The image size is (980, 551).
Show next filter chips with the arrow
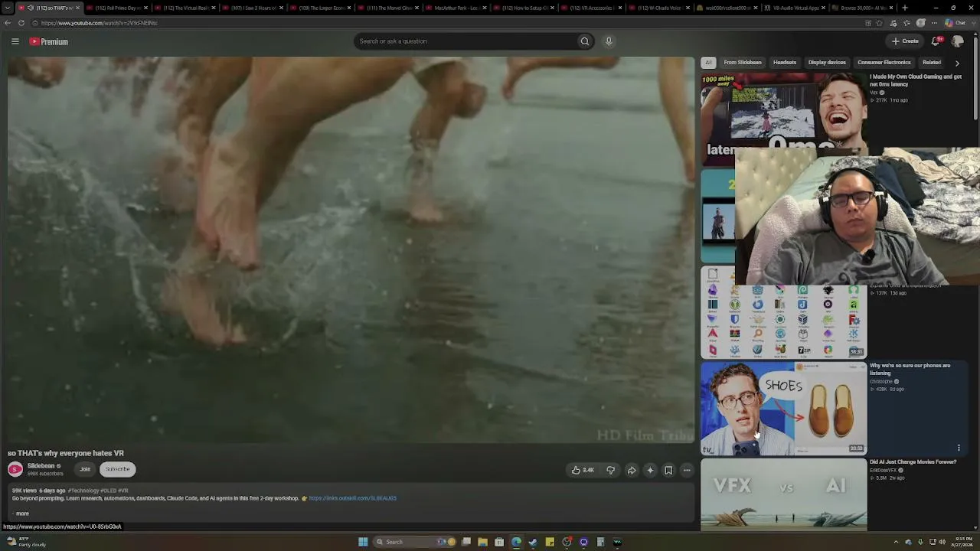957,63
